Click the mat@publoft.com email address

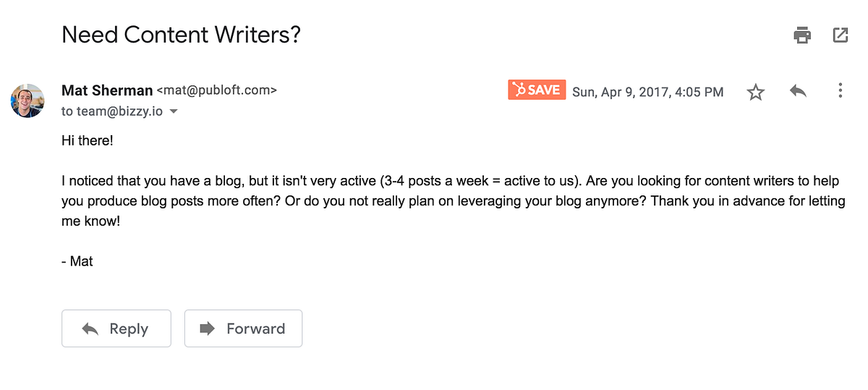coord(217,91)
